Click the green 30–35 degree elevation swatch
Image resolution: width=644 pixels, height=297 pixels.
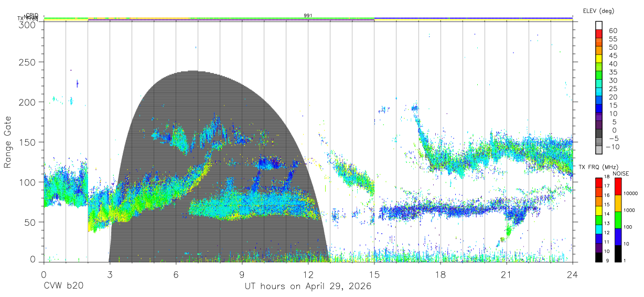tap(599, 76)
